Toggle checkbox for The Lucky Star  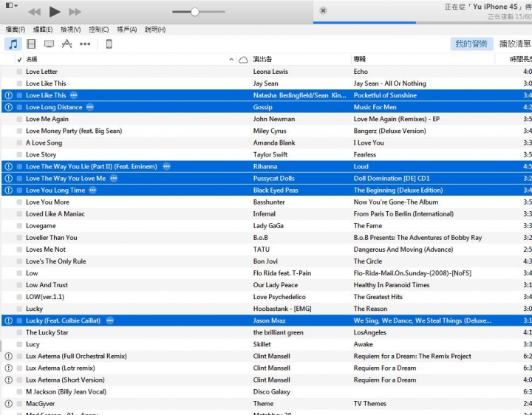click(x=19, y=333)
